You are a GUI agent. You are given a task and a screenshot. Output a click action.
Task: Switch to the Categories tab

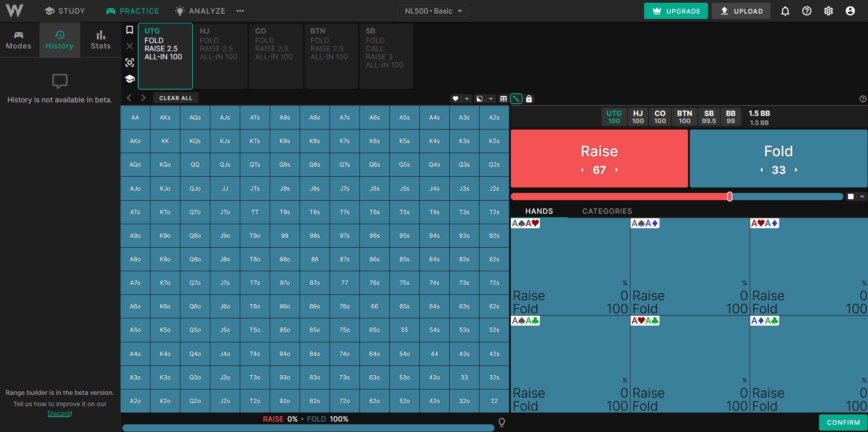(x=607, y=211)
